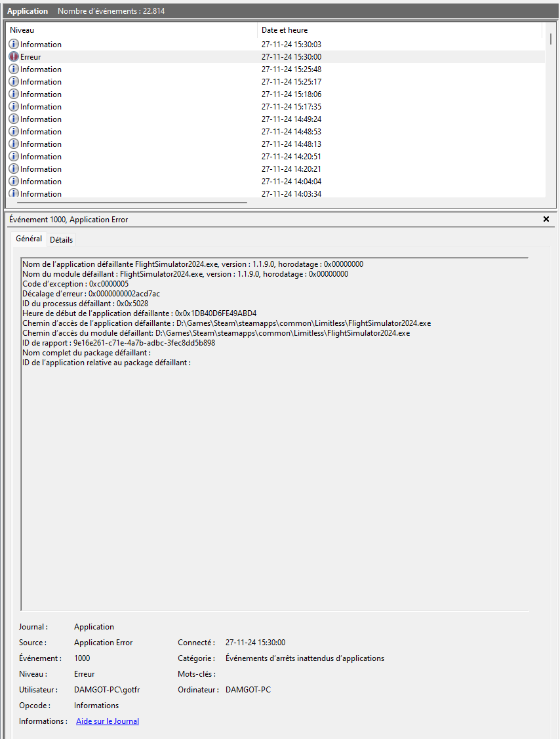The width and height of the screenshot is (560, 739).
Task: Click the 'Chemin d'accès du module défaillant' line
Action: (216, 334)
